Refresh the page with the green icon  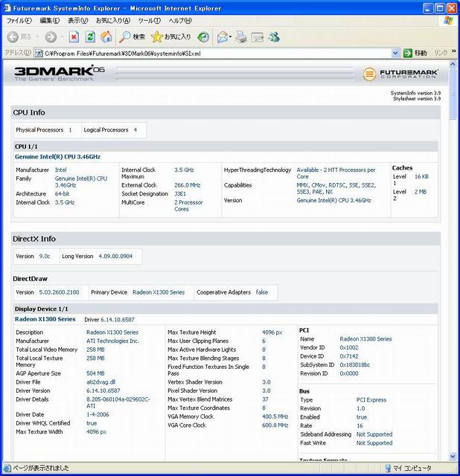coord(90,36)
